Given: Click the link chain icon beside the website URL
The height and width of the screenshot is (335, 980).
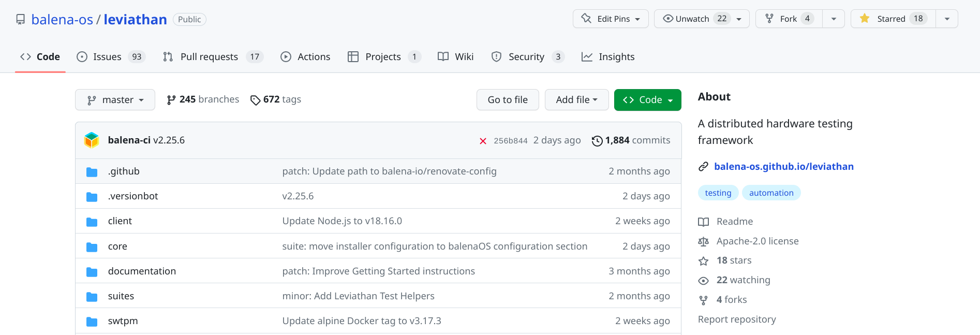Looking at the screenshot, I should [x=703, y=167].
